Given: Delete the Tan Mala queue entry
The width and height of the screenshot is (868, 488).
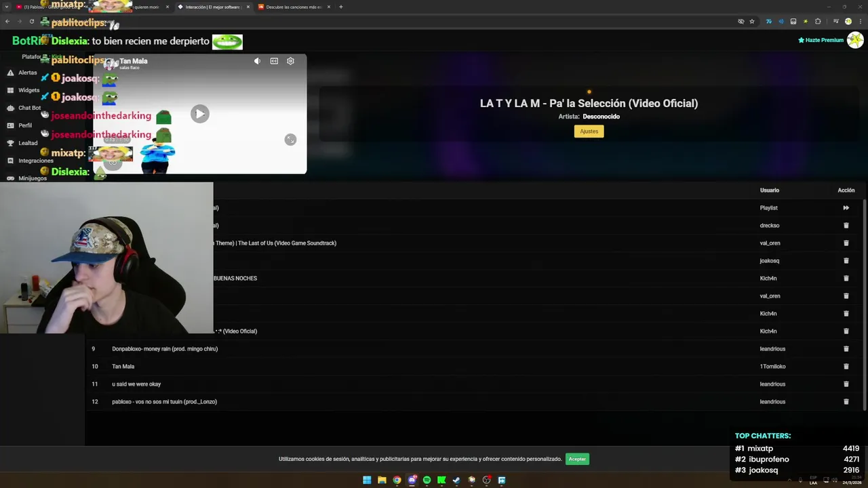Looking at the screenshot, I should pos(846,367).
